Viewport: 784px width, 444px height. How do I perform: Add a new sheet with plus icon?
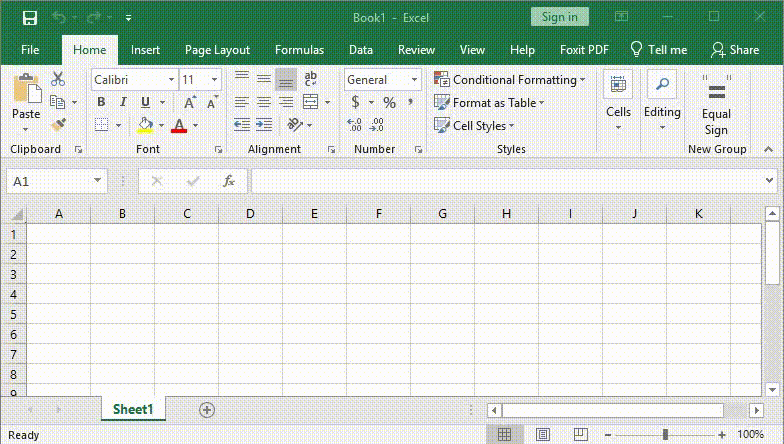tap(207, 410)
